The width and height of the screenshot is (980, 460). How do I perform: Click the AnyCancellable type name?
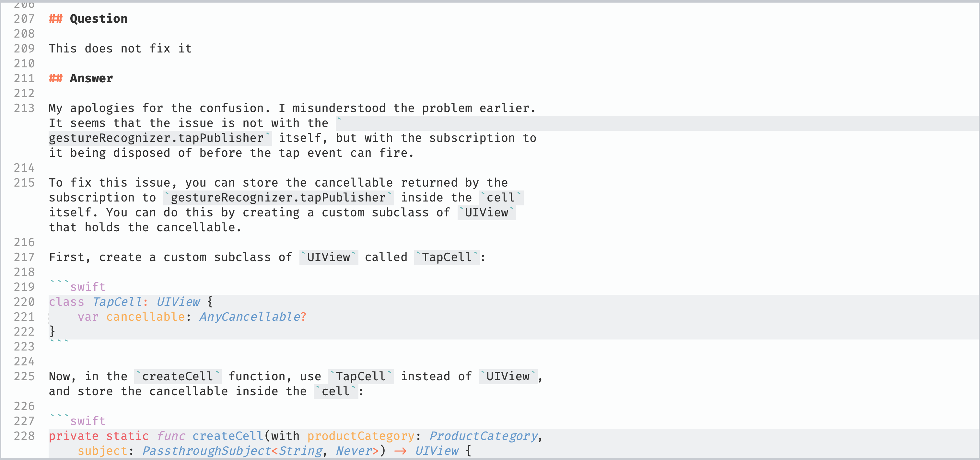[x=250, y=317]
